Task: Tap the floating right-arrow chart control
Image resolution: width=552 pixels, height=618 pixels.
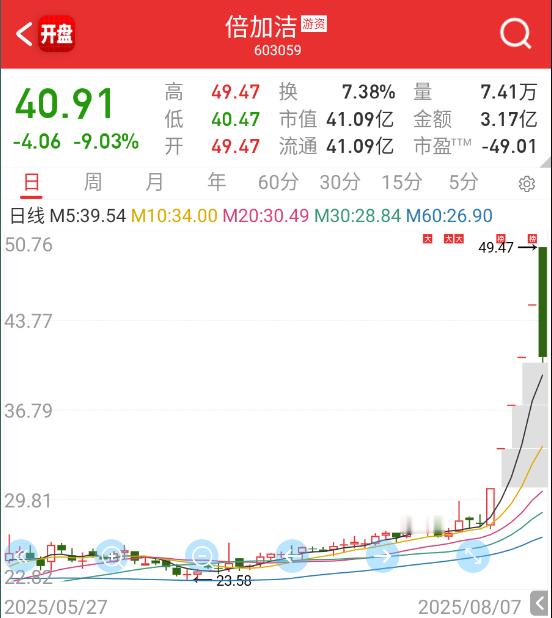Action: pyautogui.click(x=382, y=556)
